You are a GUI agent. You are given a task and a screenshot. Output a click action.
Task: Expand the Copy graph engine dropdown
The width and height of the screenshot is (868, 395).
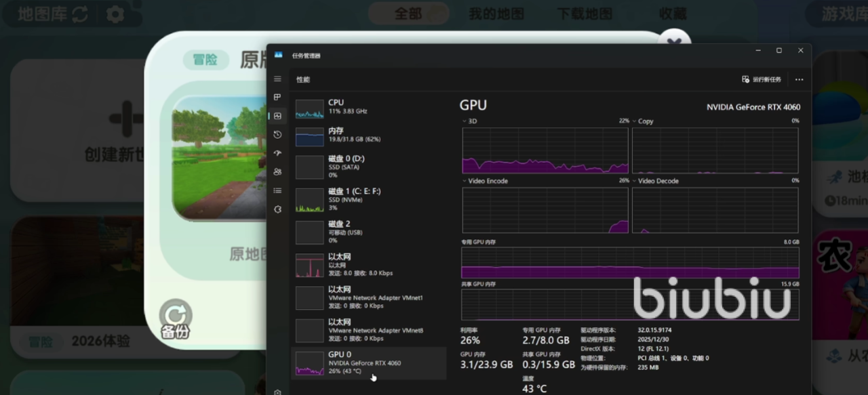tap(635, 121)
